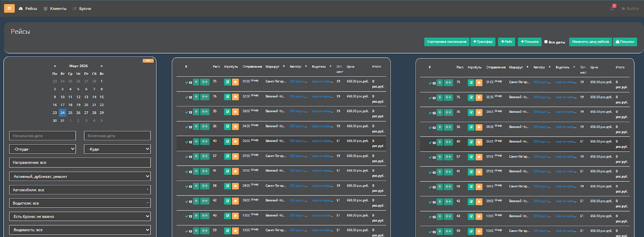Viewport: 644px width, 237px height.
Task: Click the Начальная дата input field
Action: (x=42, y=136)
